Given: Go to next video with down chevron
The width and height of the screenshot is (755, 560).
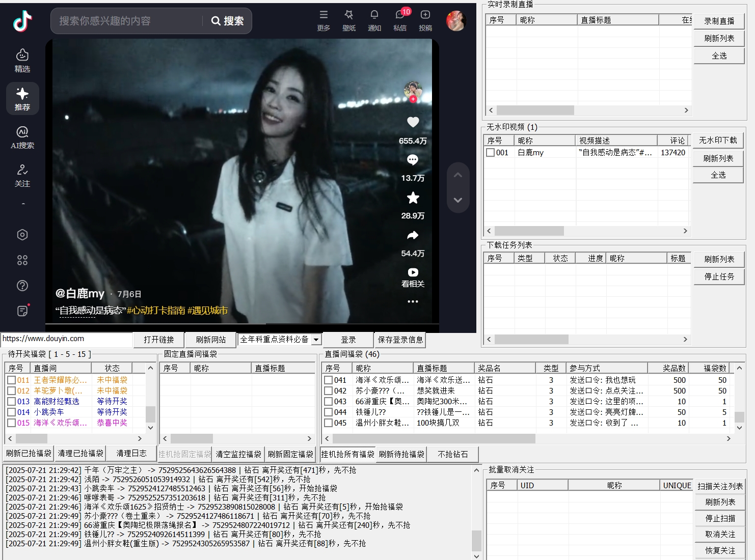Looking at the screenshot, I should click(x=458, y=200).
